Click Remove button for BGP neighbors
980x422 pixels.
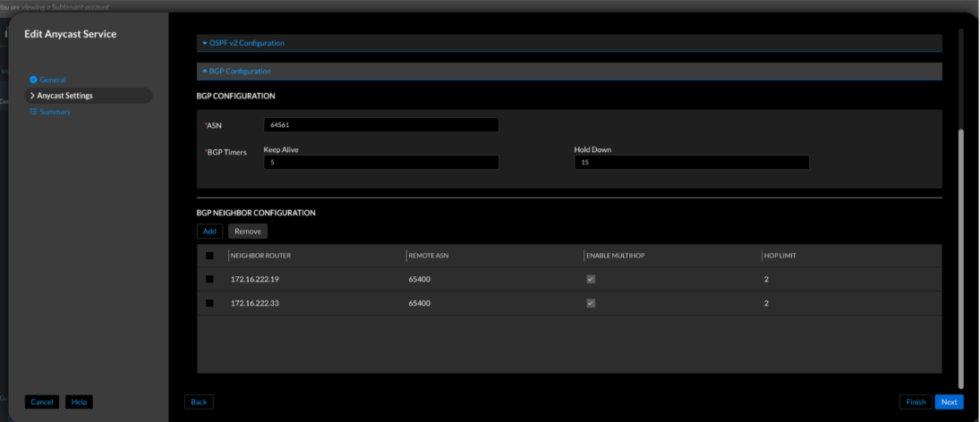[x=247, y=231]
